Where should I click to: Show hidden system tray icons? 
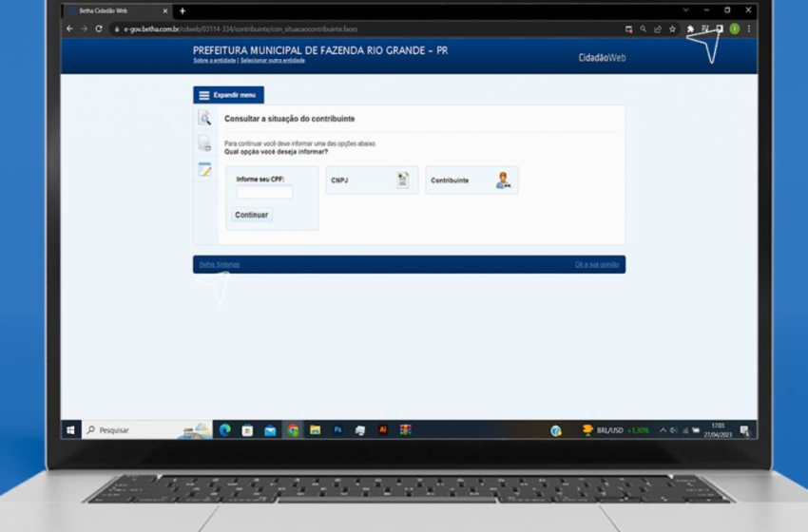(664, 430)
